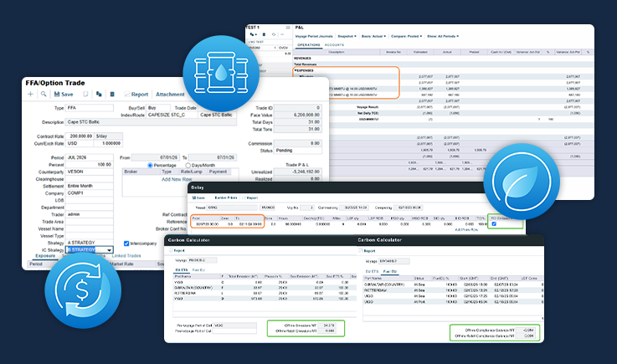The height and width of the screenshot is (364, 617).
Task: Switch to the Linked Trades tab
Action: 126,256
